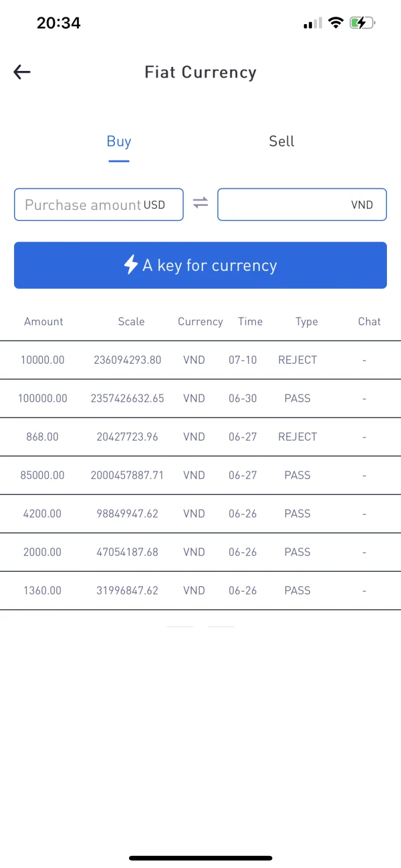
Task: Select the 2000.00 order row
Action: pos(200,552)
